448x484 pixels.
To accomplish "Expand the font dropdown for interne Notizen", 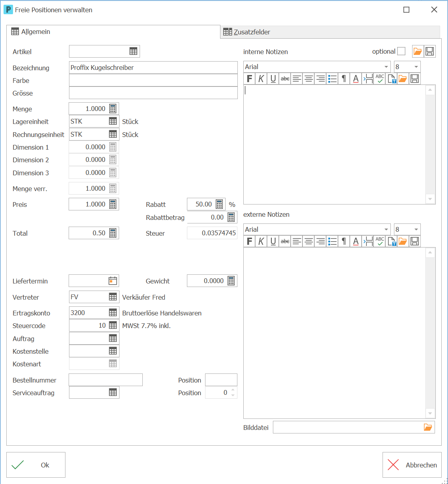I will point(386,67).
